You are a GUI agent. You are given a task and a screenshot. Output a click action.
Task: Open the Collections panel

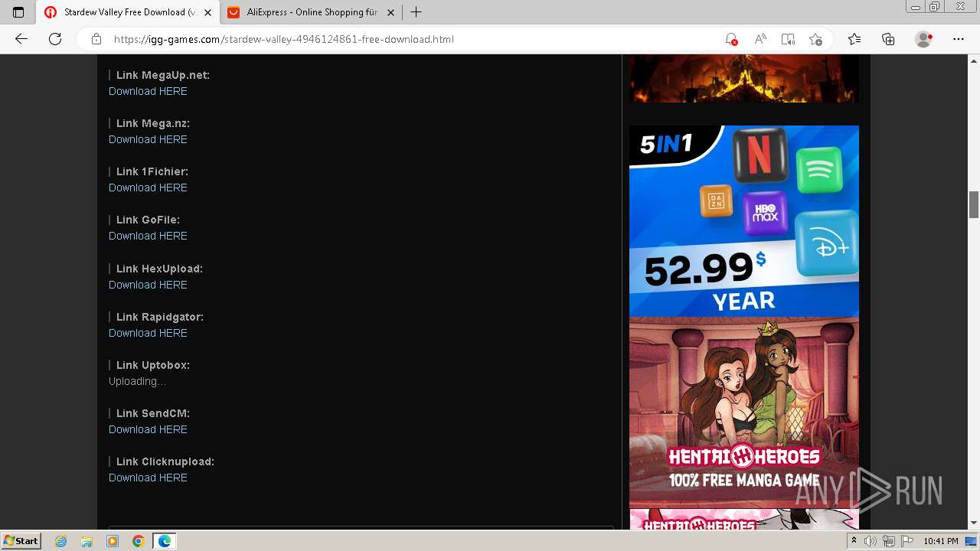coord(888,39)
